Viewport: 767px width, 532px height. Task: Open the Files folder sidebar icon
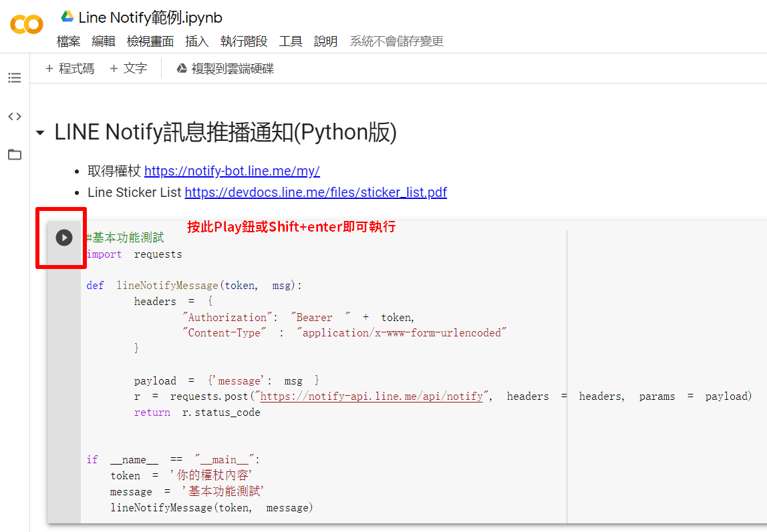pos(15,155)
